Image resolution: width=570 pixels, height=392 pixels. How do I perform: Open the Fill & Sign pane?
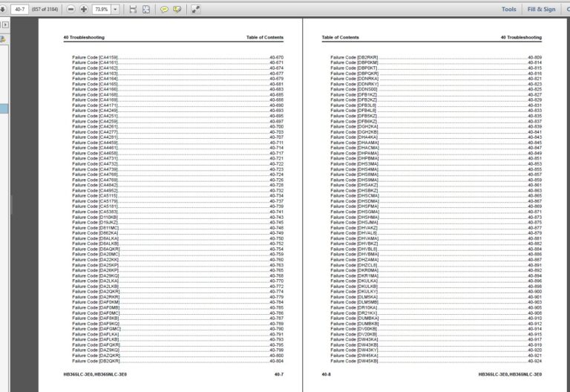click(541, 9)
